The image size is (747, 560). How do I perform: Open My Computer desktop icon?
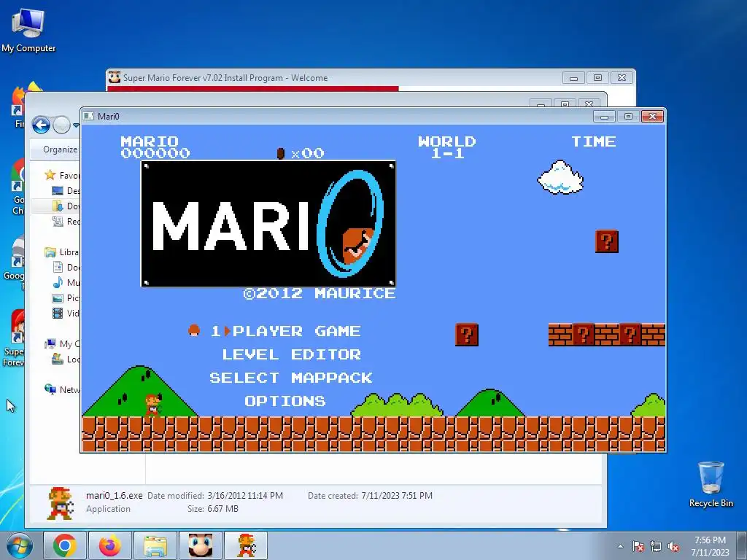(x=28, y=31)
